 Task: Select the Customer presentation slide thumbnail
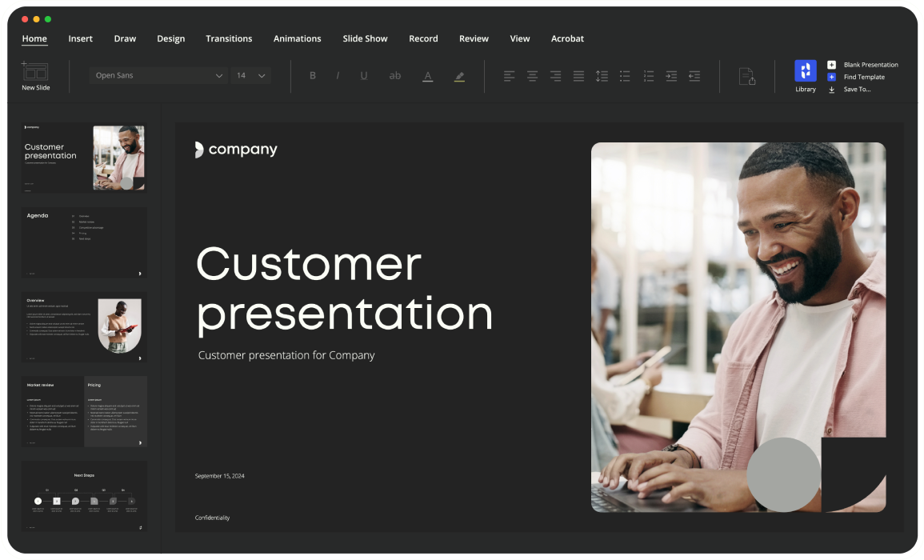(x=84, y=158)
